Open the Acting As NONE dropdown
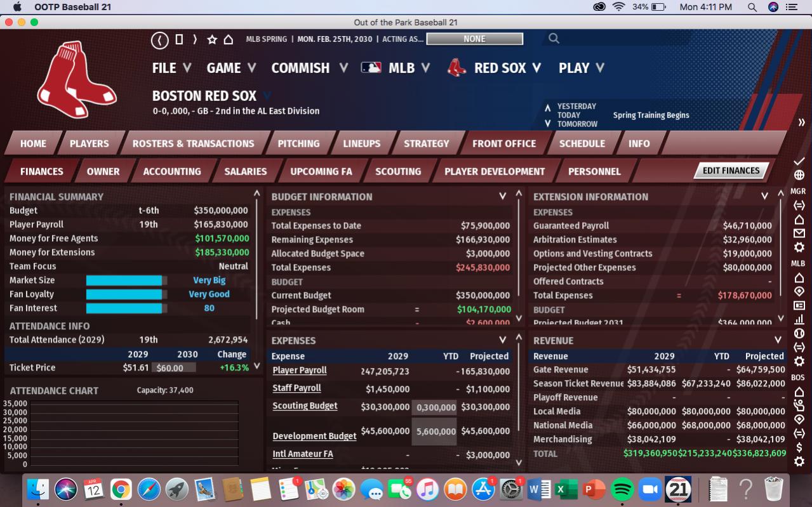 click(474, 39)
